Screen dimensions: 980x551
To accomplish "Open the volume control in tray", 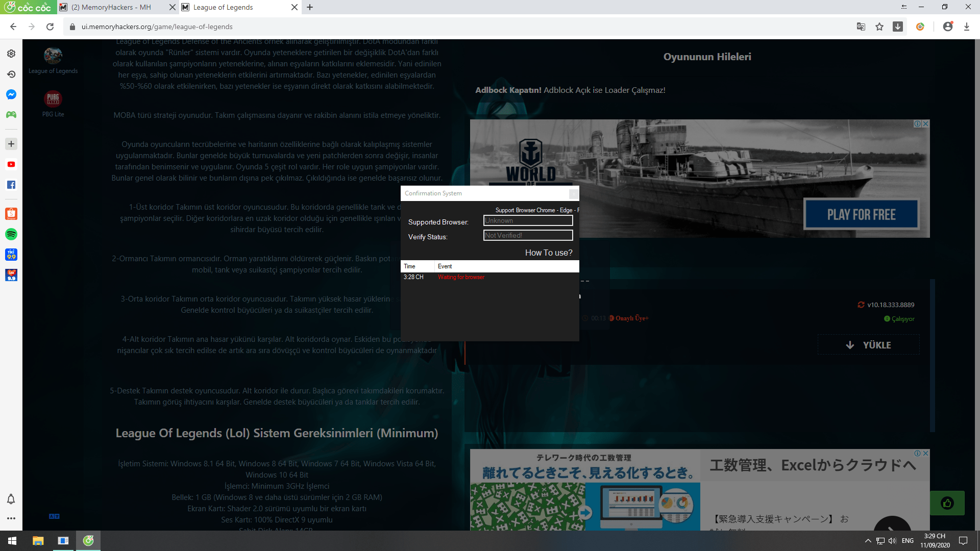I will pos(892,541).
